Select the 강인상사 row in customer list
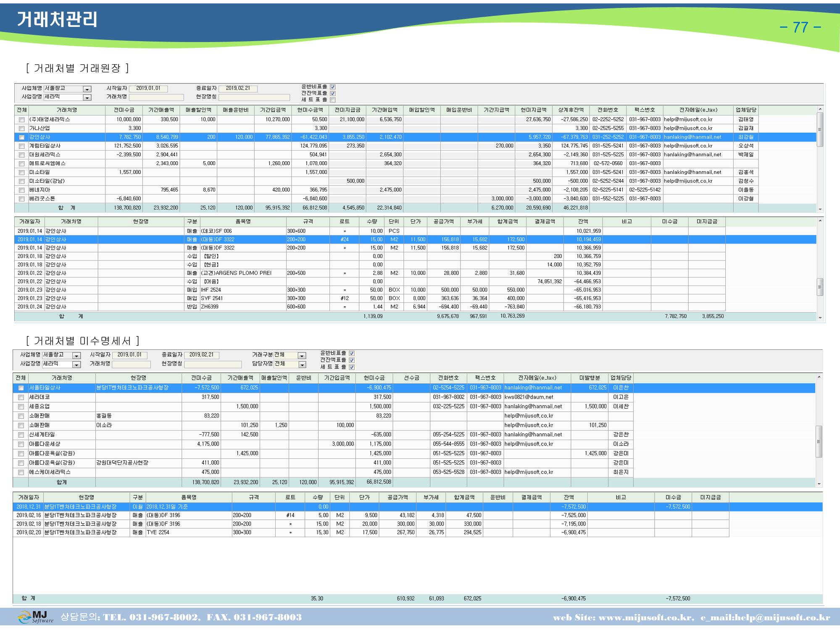The width and height of the screenshot is (840, 630). click(416, 137)
